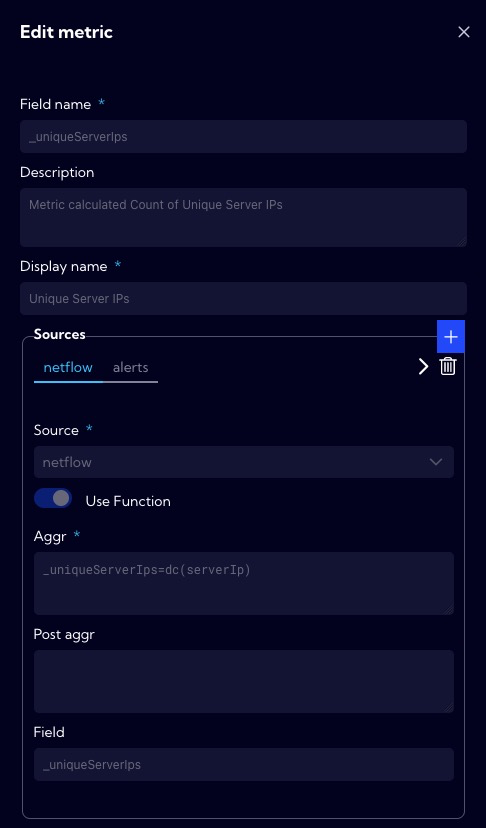Select the netflow source tab
486x828 pixels.
coord(68,368)
